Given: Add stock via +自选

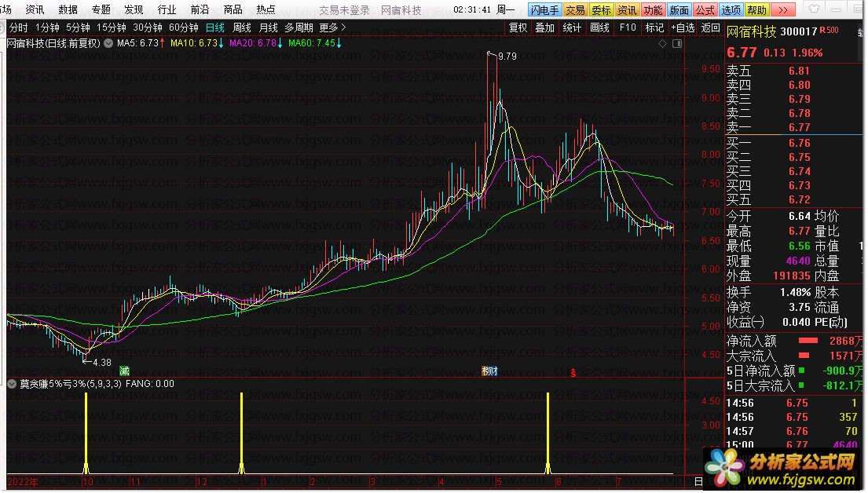Looking at the screenshot, I should tap(683, 27).
